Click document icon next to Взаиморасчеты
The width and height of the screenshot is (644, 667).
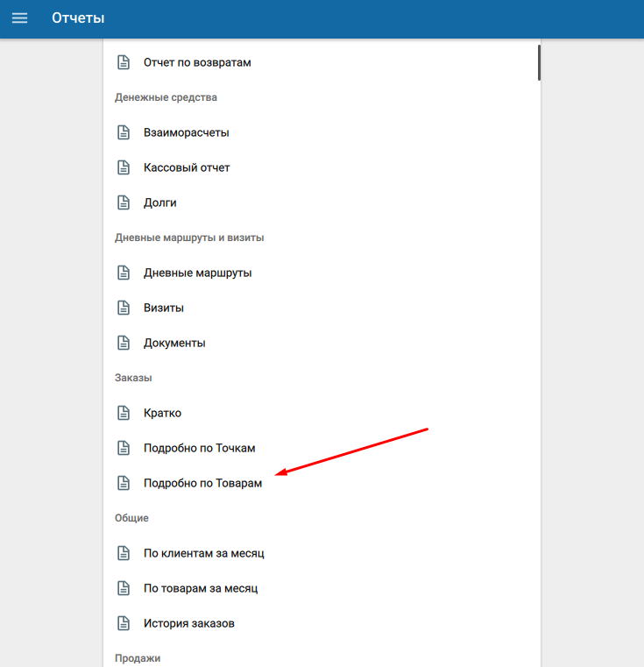[124, 132]
